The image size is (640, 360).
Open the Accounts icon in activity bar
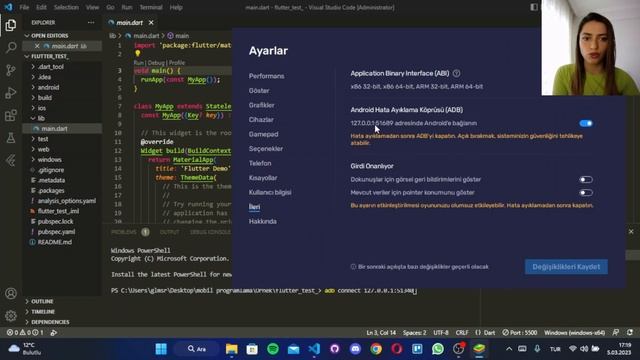click(11, 293)
